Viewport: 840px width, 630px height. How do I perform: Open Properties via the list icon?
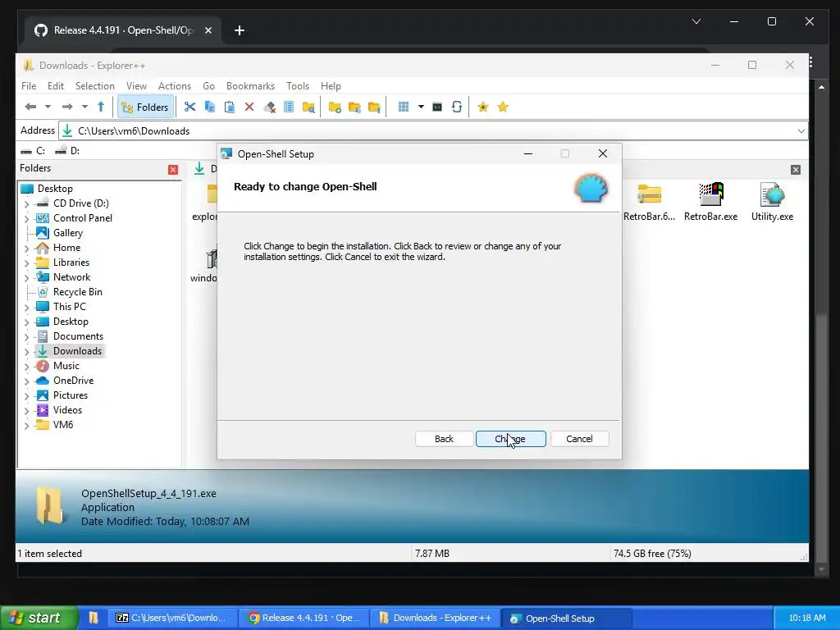[x=289, y=107]
